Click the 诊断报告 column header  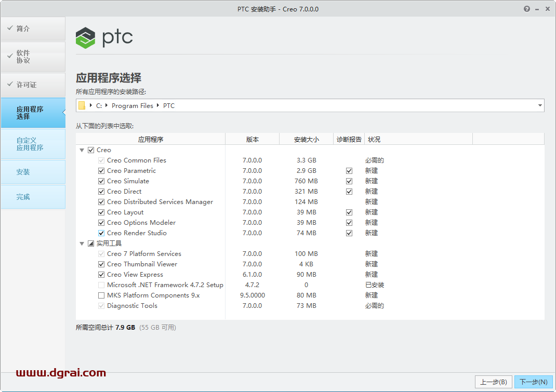pos(349,139)
